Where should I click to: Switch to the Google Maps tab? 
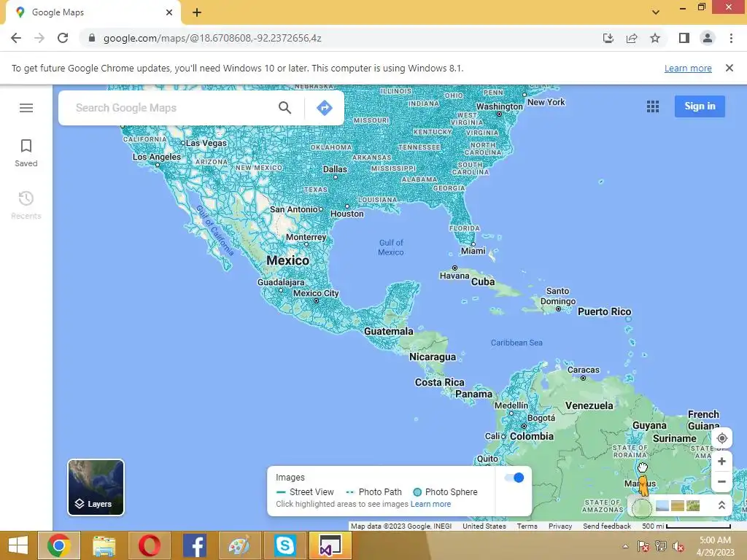[x=93, y=12]
